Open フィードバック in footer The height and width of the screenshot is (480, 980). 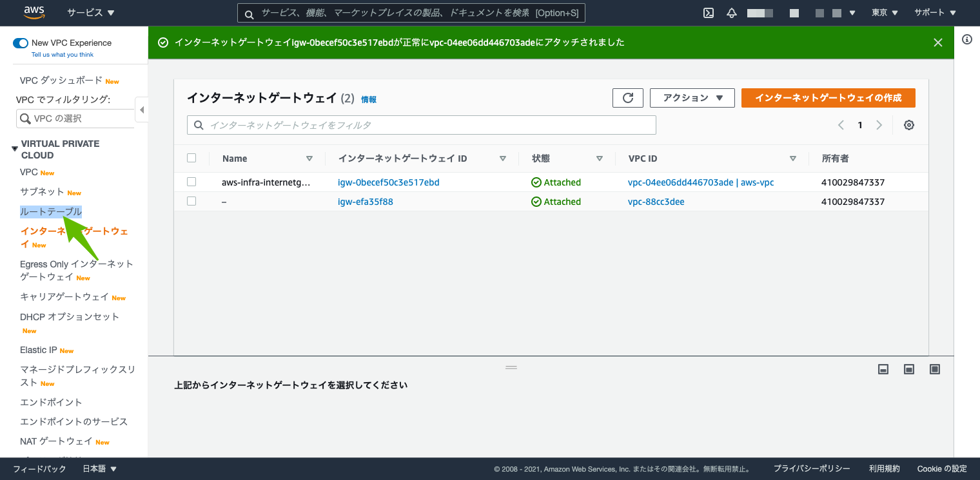click(40, 469)
